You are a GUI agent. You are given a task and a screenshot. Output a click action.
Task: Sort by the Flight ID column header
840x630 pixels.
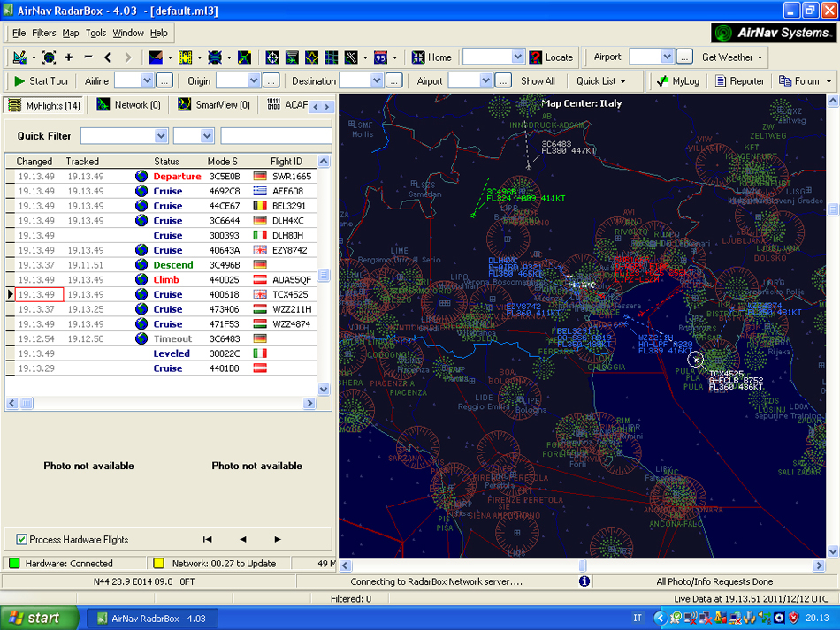point(286,161)
